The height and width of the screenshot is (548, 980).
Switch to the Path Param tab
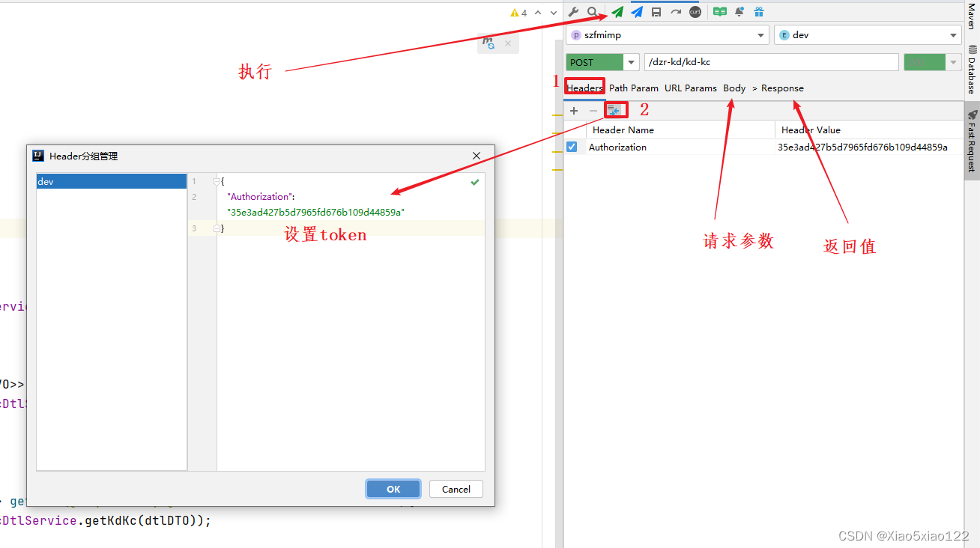(634, 88)
